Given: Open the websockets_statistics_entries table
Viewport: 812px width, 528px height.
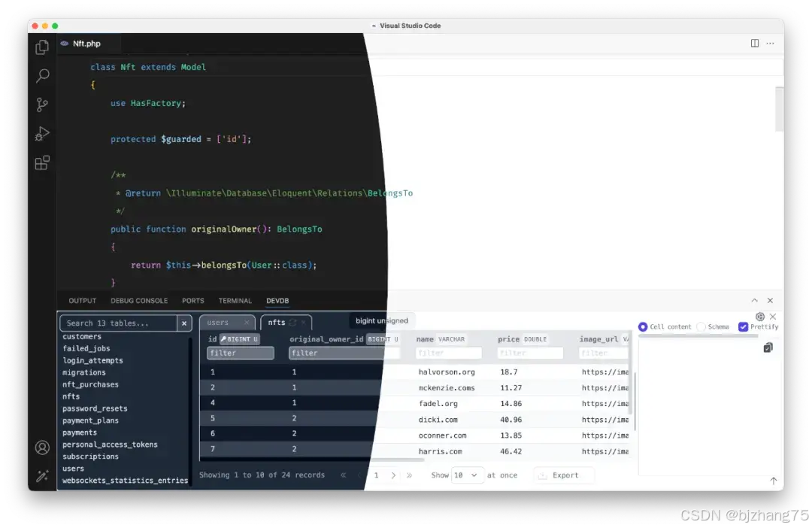Looking at the screenshot, I should pos(126,481).
